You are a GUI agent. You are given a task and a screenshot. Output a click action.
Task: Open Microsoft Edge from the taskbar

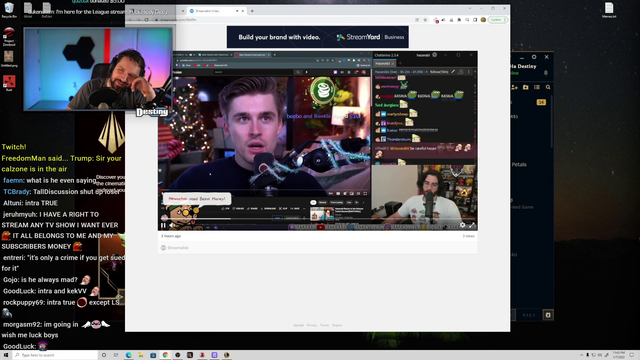[x=129, y=355]
